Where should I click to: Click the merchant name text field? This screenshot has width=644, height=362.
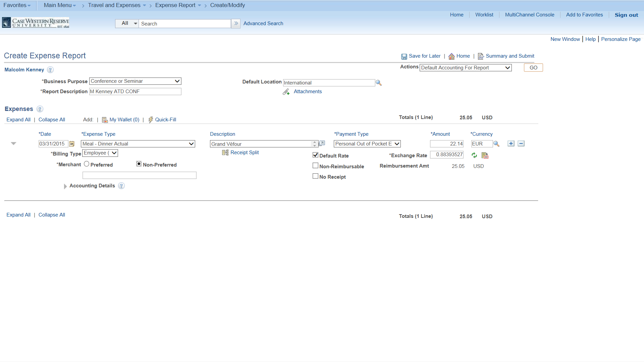click(140, 175)
